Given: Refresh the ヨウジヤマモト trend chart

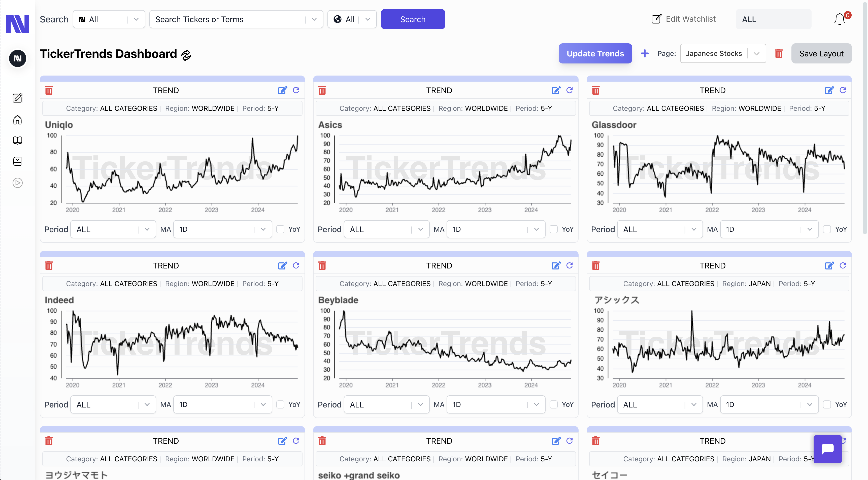Looking at the screenshot, I should pyautogui.click(x=296, y=440).
